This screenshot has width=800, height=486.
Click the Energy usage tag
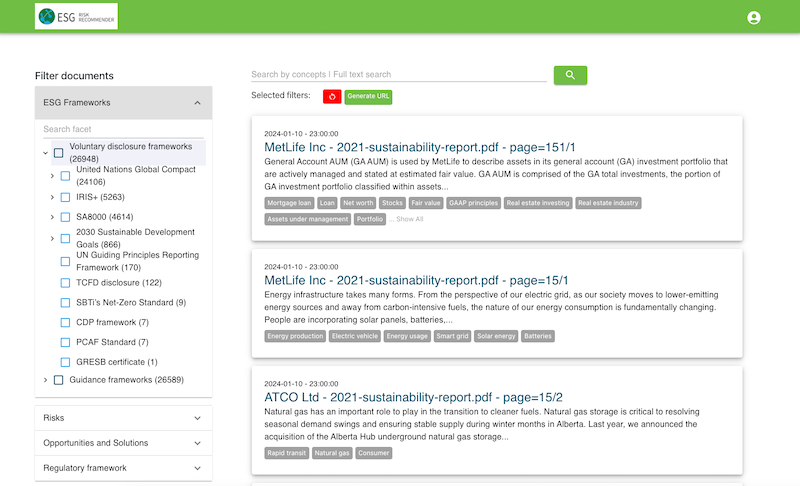click(407, 336)
